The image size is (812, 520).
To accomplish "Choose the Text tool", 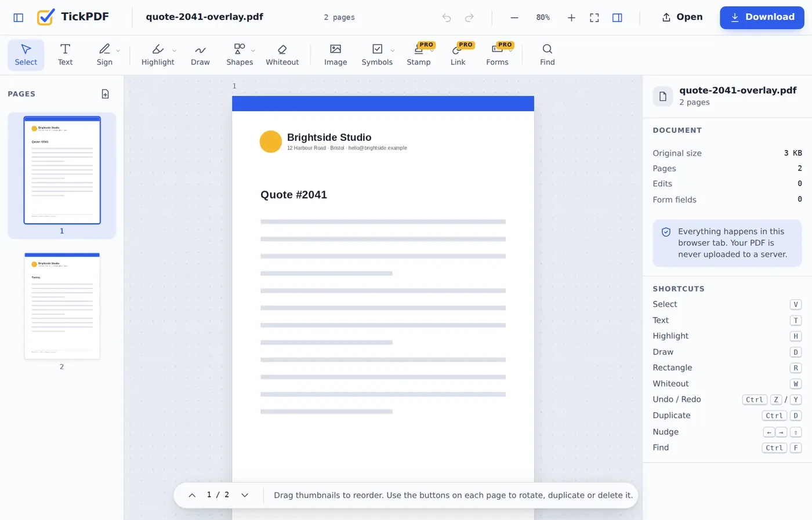I will 66,54.
